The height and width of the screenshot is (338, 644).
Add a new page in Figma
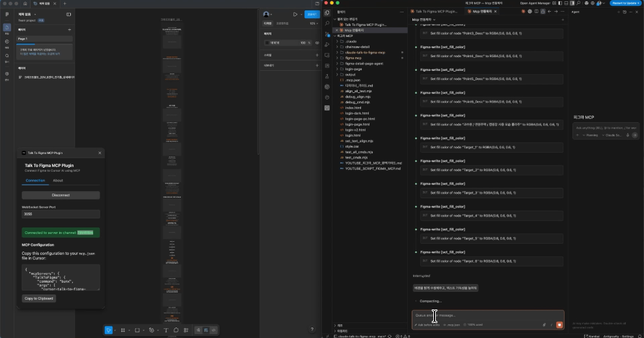(70, 29)
